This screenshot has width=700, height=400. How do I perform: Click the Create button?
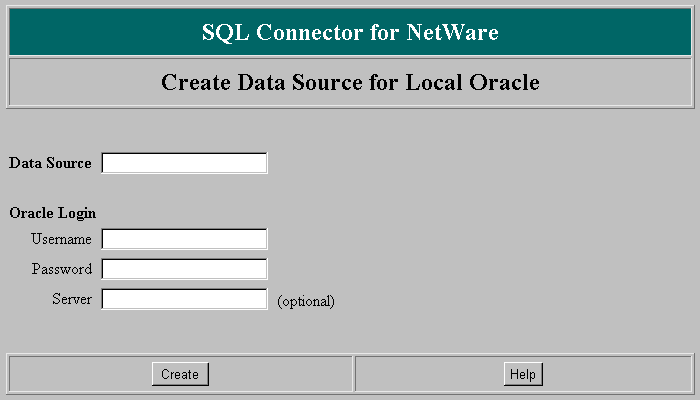pos(180,374)
